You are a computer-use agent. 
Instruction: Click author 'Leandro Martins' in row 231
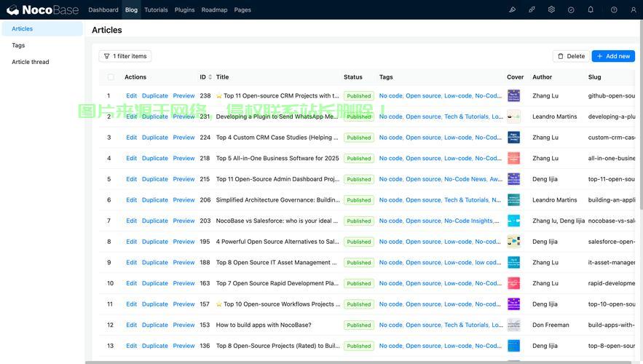click(554, 116)
